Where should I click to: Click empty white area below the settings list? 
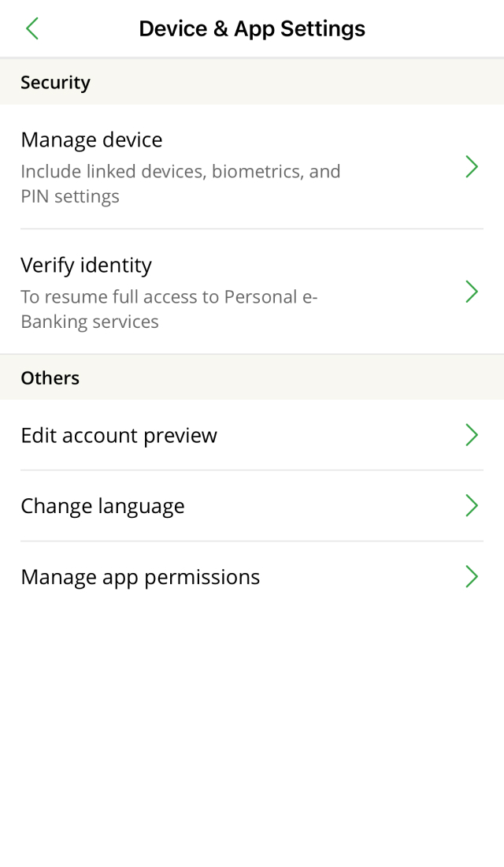click(x=252, y=733)
